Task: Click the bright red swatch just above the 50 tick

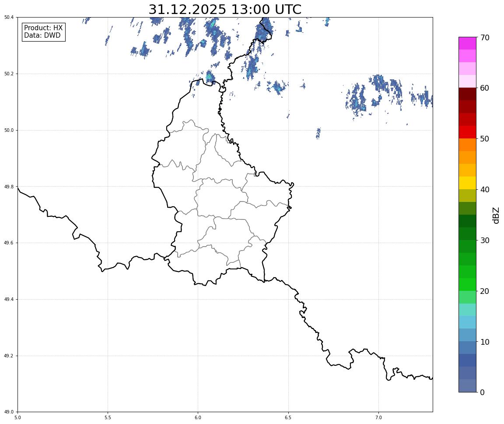Action: click(467, 132)
